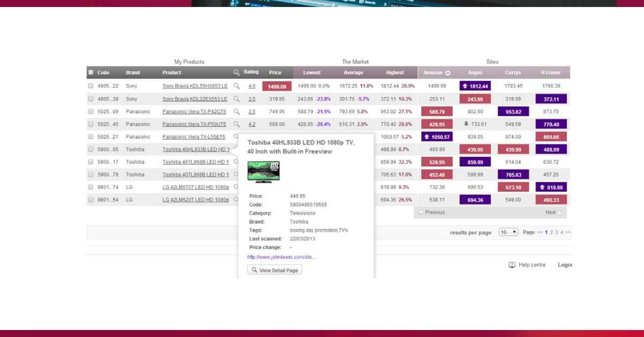Click the Toshiba TV thumbnail image
644x337 pixels.
pyautogui.click(x=264, y=171)
